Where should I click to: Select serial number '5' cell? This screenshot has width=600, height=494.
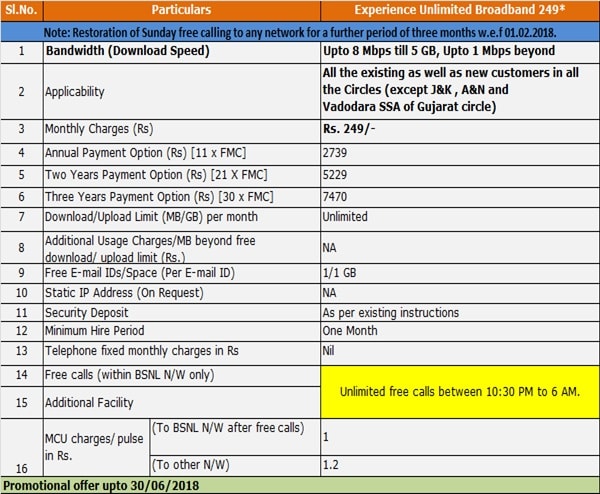[x=21, y=176]
